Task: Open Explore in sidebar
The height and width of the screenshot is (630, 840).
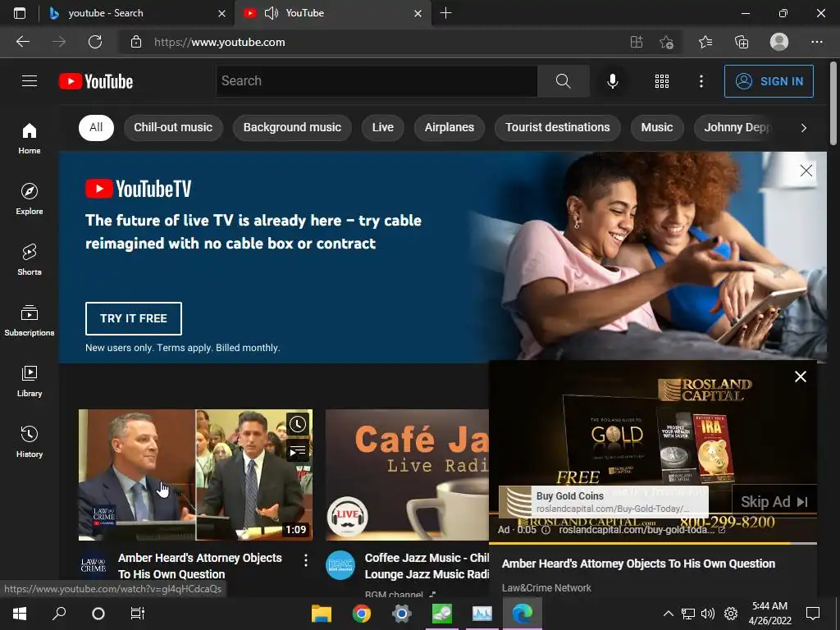Action: click(x=30, y=199)
